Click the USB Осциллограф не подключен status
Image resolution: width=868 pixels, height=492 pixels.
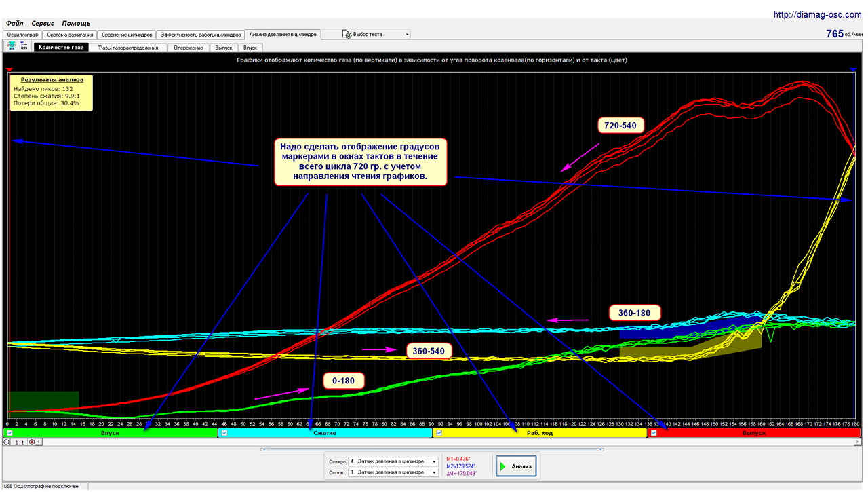click(x=41, y=487)
